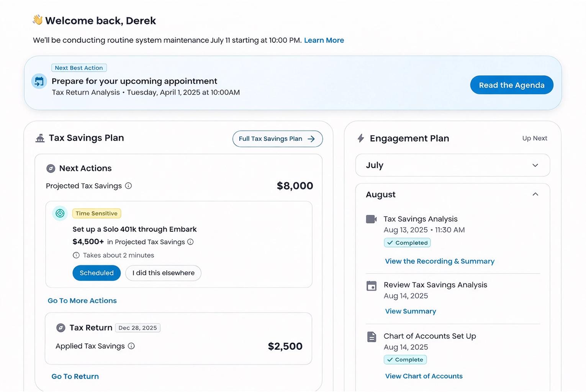Expand the July section
This screenshot has height=392, width=586.
coord(535,165)
